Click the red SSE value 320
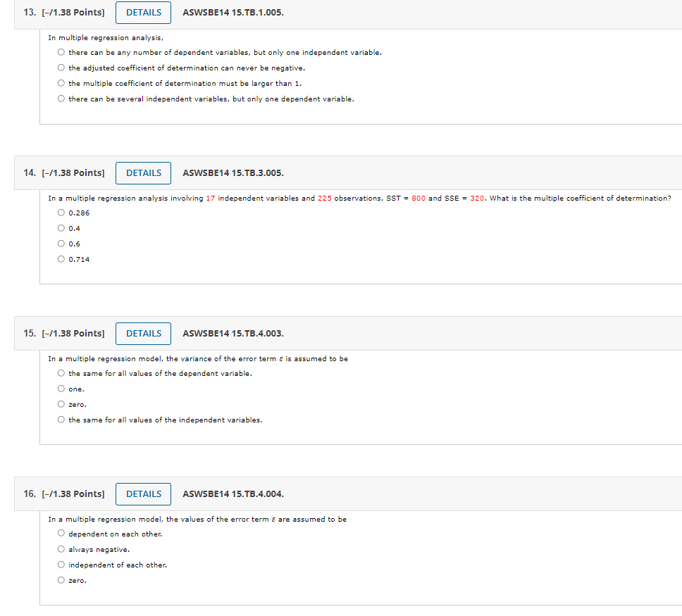This screenshot has width=682, height=616. coord(477,199)
